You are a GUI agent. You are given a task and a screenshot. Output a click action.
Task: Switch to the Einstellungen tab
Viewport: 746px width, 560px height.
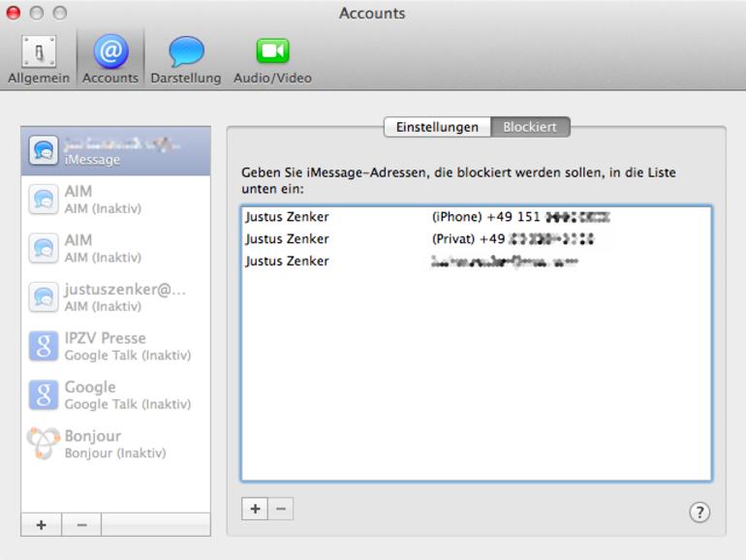pyautogui.click(x=437, y=127)
